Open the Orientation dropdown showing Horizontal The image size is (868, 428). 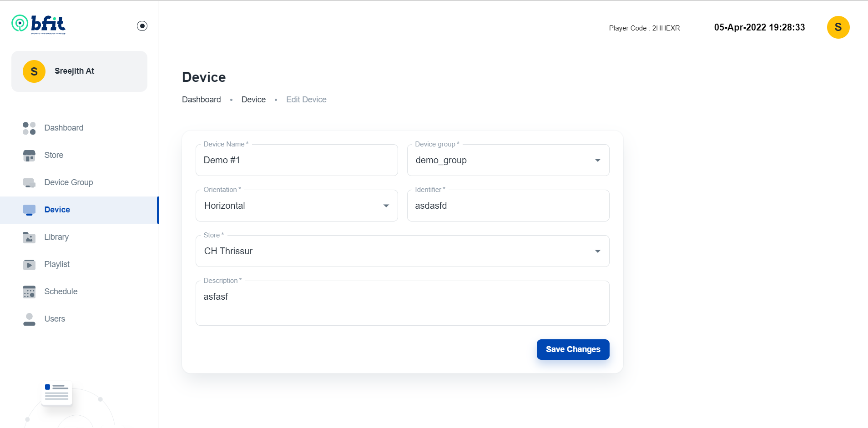pyautogui.click(x=297, y=206)
